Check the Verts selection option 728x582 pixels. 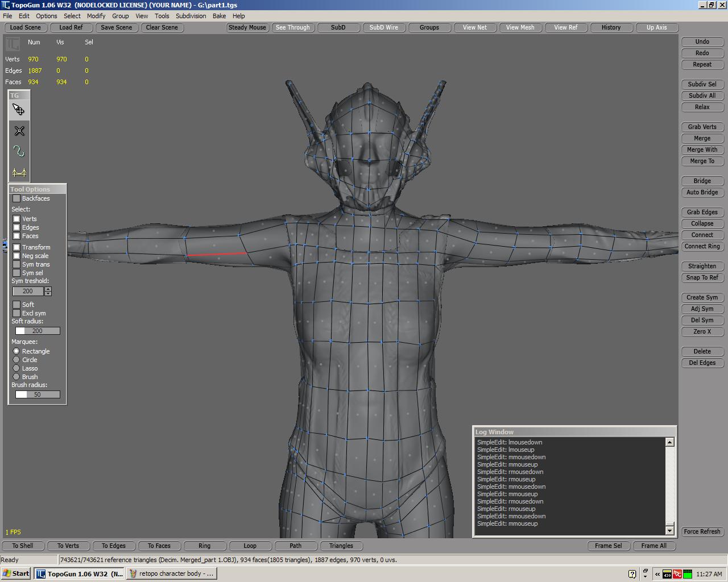coord(16,219)
